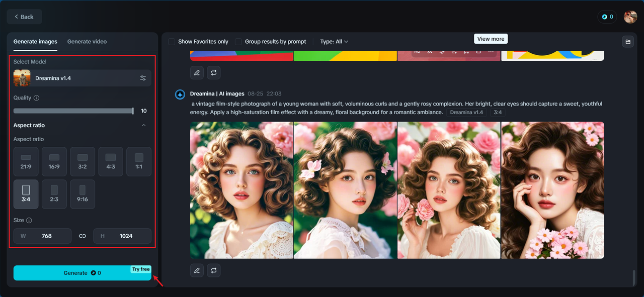Open the Type: All dropdown
644x297 pixels.
point(334,42)
